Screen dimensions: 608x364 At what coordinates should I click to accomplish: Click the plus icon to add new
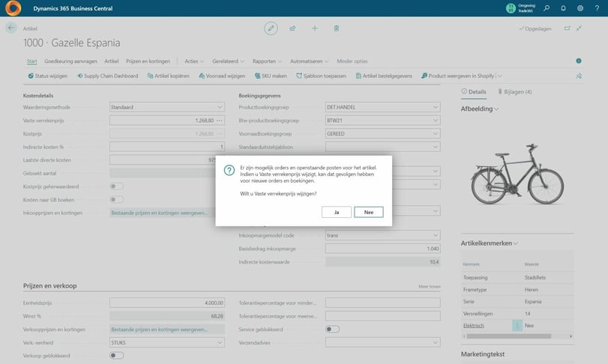point(314,28)
